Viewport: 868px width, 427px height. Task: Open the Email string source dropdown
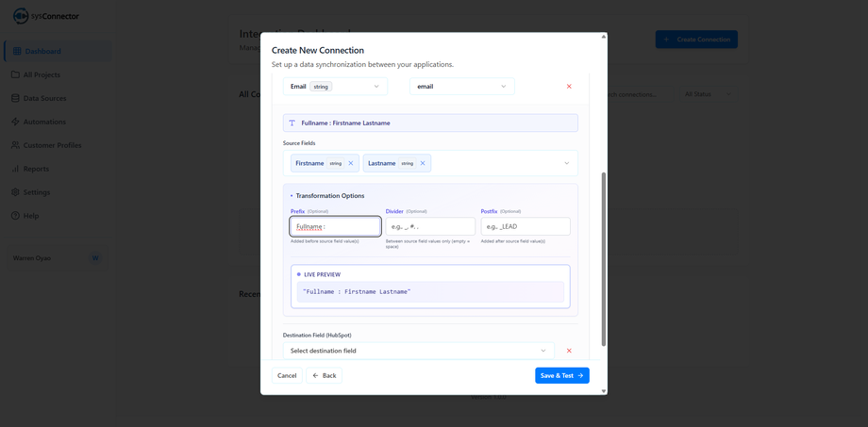[x=335, y=87]
